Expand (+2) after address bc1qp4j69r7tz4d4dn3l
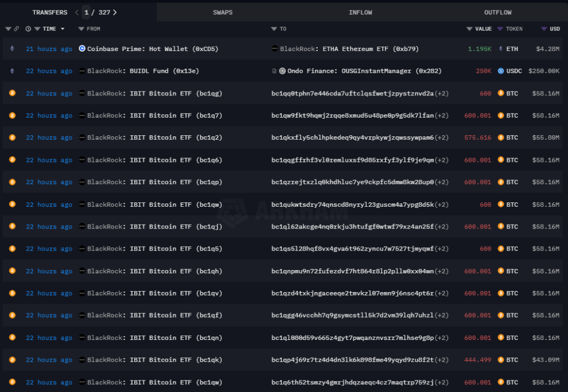 [x=442, y=360]
